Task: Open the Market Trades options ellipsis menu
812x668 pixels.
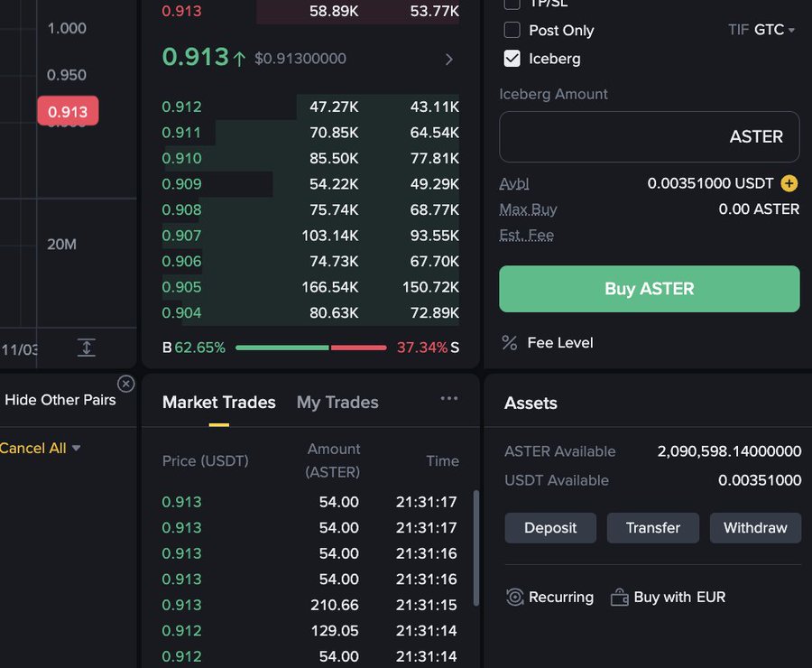Action: pyautogui.click(x=449, y=397)
